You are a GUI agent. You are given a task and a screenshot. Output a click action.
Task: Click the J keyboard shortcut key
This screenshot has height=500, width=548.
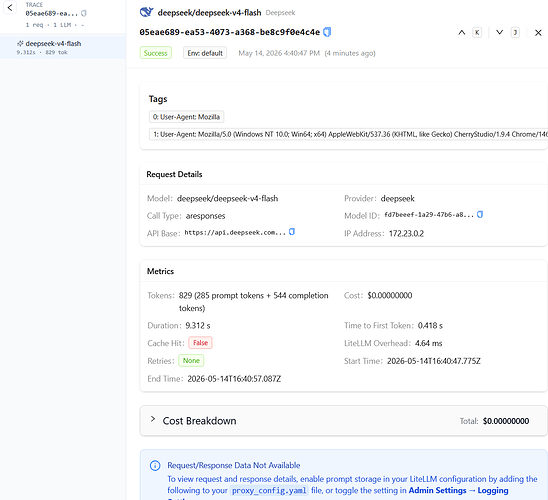tap(515, 32)
